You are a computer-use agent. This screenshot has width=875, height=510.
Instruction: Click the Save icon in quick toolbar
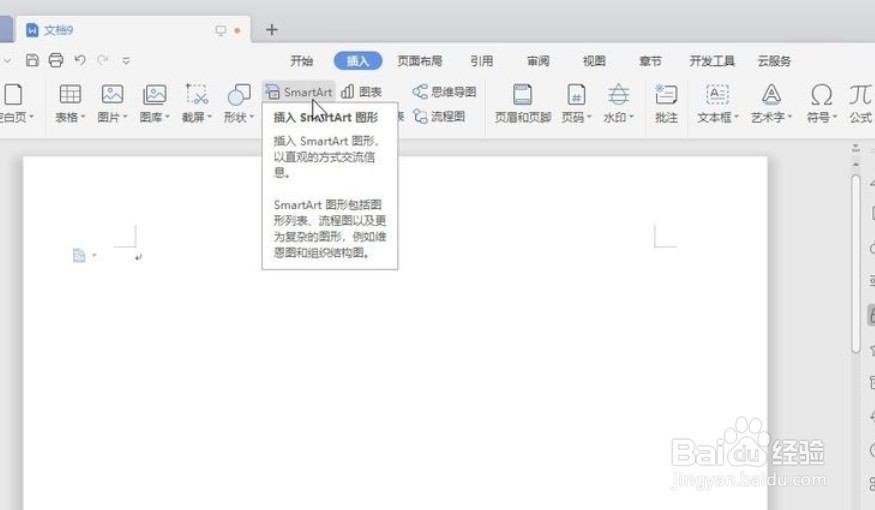[x=32, y=60]
